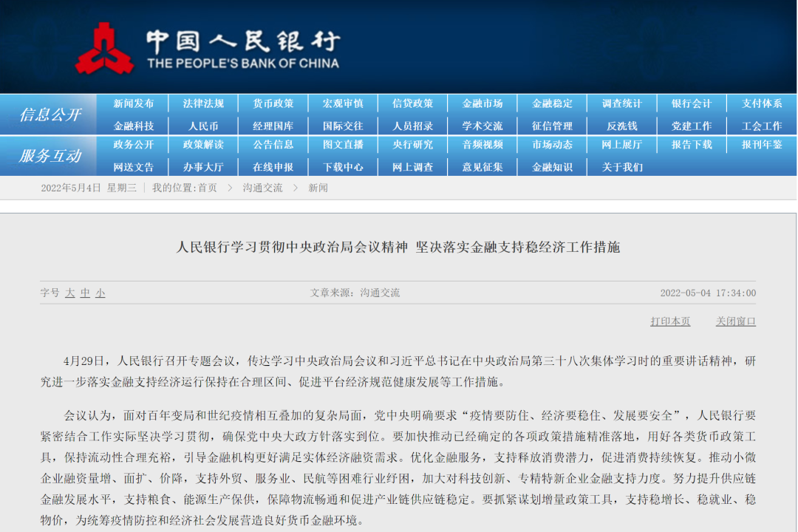Click 沟通交流 in the breadcrumb
Viewport: 798px width, 532px height.
point(262,188)
